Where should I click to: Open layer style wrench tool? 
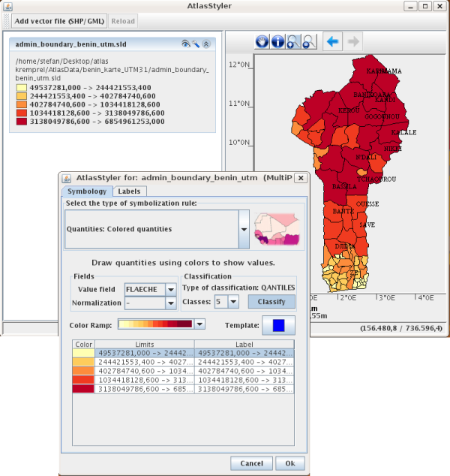[x=196, y=44]
